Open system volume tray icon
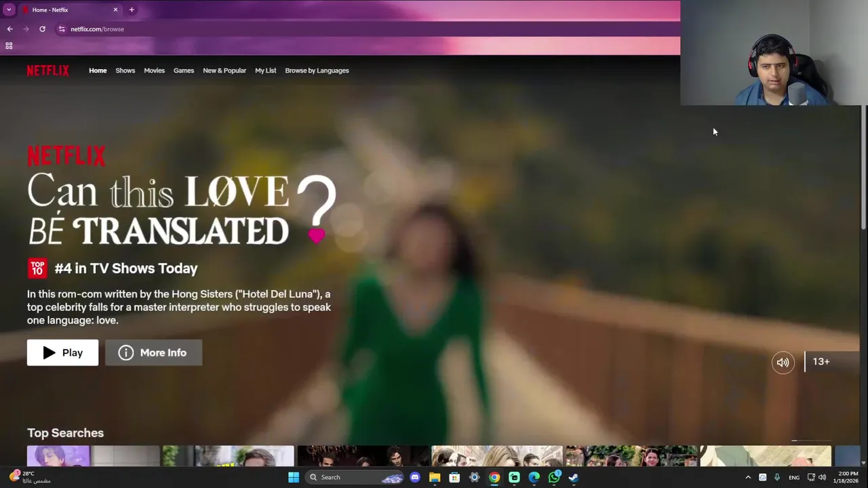 click(x=822, y=477)
